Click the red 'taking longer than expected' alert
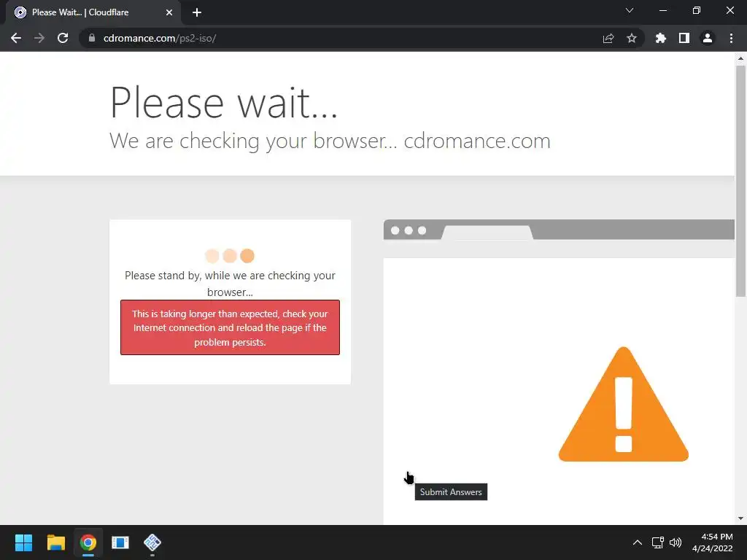747x560 pixels. pos(230,327)
